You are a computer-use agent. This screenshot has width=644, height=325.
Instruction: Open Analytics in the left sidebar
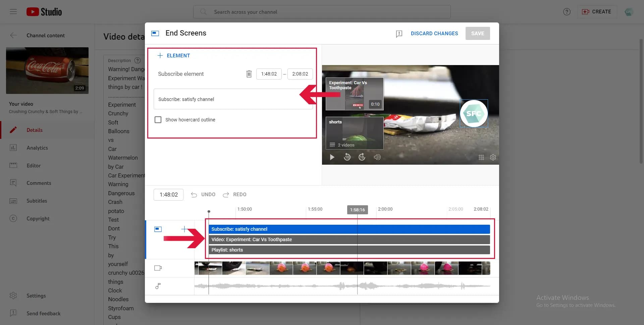tap(37, 148)
